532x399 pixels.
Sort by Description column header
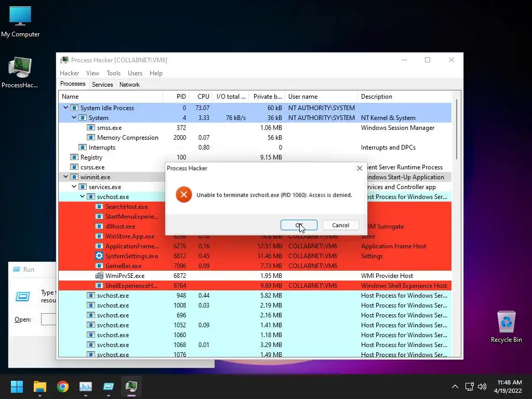(404, 97)
